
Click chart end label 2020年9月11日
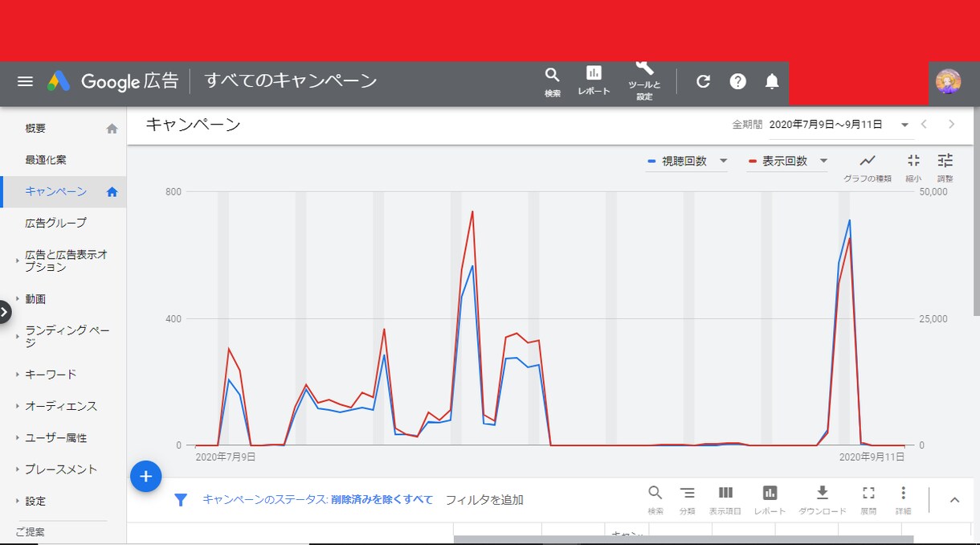(x=872, y=457)
